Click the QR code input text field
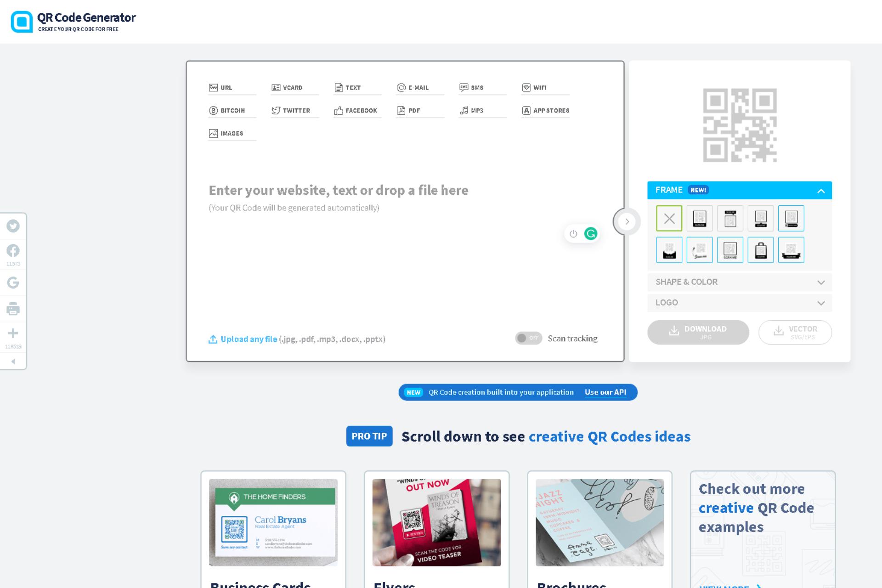 pos(405,190)
